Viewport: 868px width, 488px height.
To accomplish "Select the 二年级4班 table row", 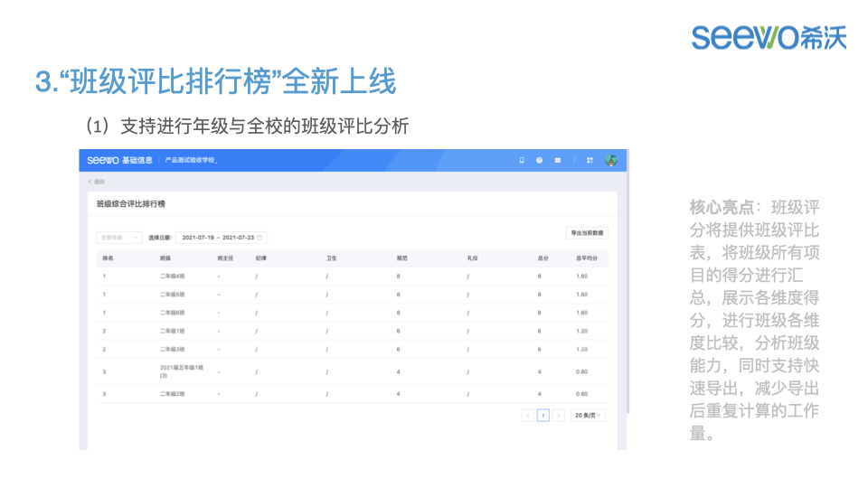I will click(353, 276).
